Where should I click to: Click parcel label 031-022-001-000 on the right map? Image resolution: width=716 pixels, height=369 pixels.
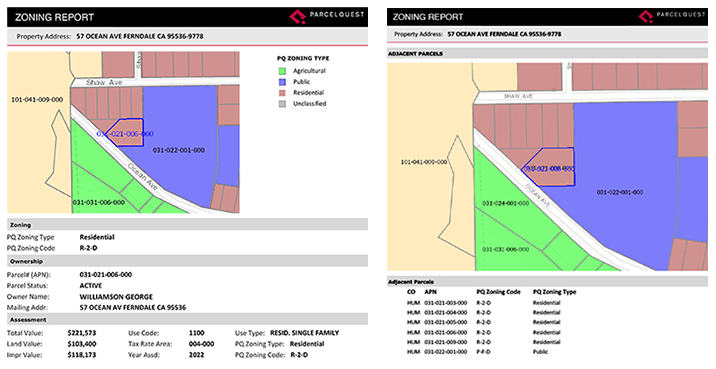620,192
